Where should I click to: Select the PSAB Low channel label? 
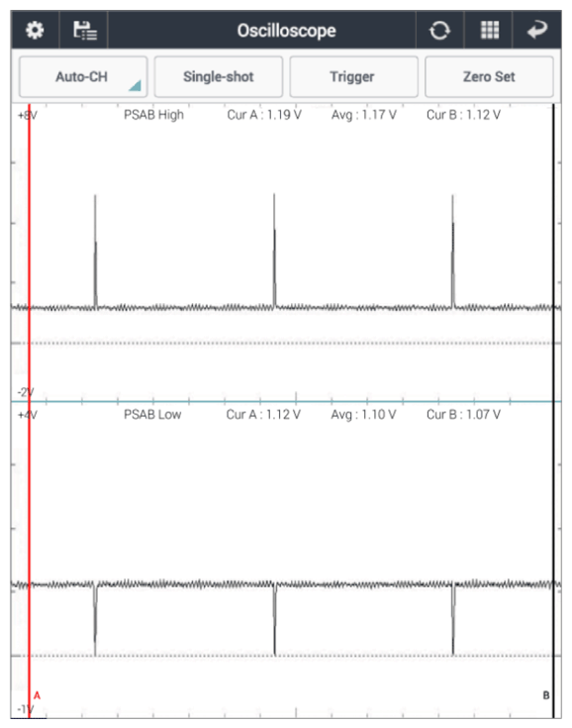(152, 415)
